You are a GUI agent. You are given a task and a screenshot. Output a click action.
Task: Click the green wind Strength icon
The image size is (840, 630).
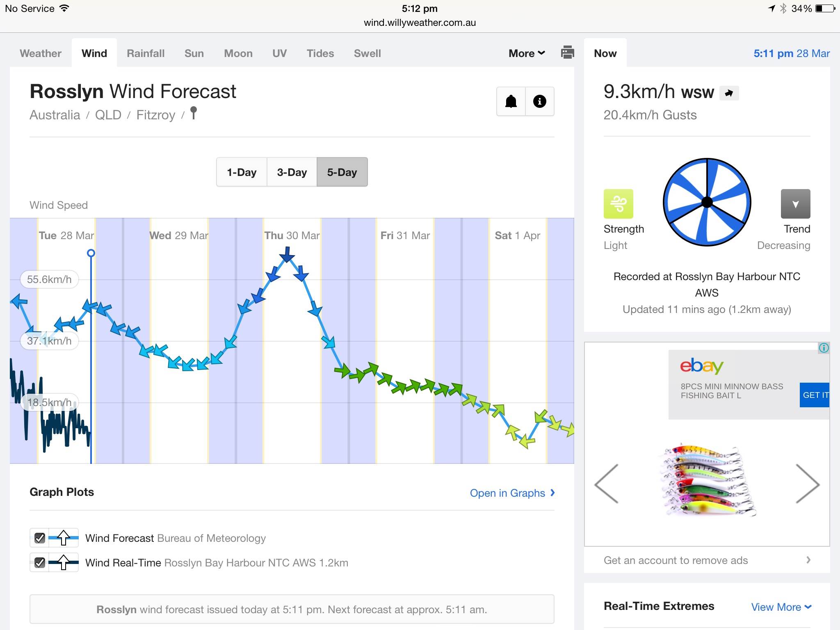tap(618, 204)
